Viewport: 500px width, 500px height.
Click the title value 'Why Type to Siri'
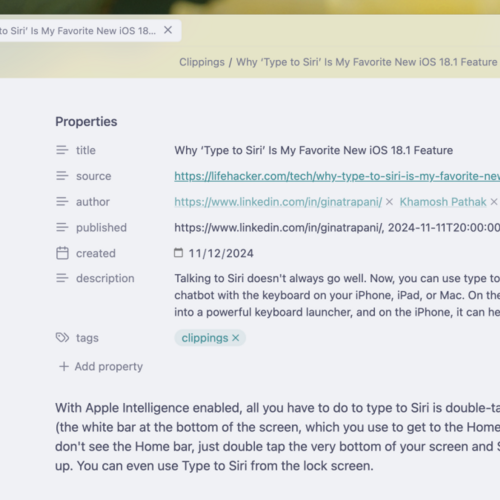click(313, 150)
